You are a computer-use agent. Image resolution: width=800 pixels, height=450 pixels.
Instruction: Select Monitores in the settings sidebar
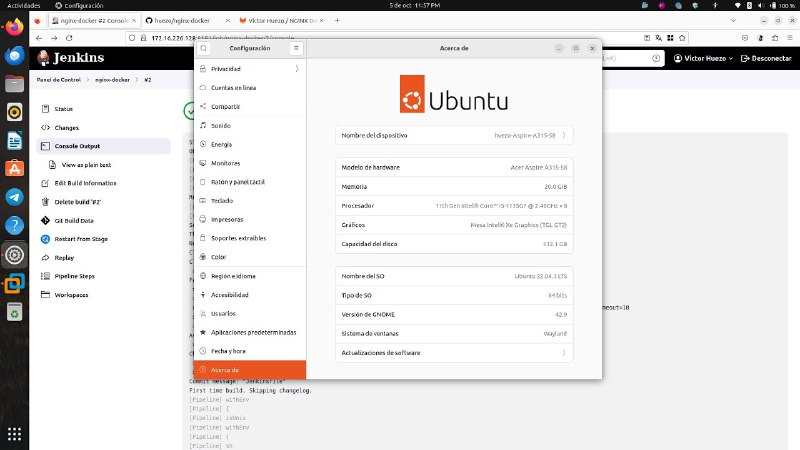pos(250,163)
